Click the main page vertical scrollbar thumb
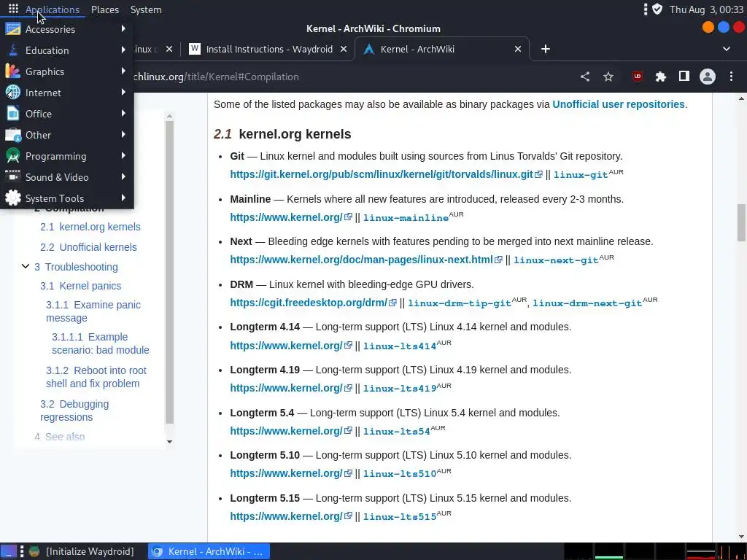The height and width of the screenshot is (560, 747). pos(741,222)
